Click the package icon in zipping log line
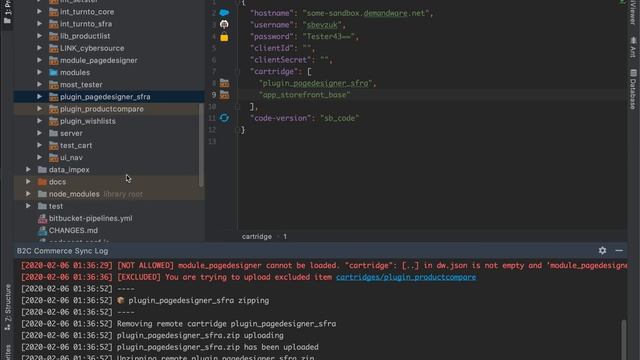The image size is (640, 360). pos(120,300)
